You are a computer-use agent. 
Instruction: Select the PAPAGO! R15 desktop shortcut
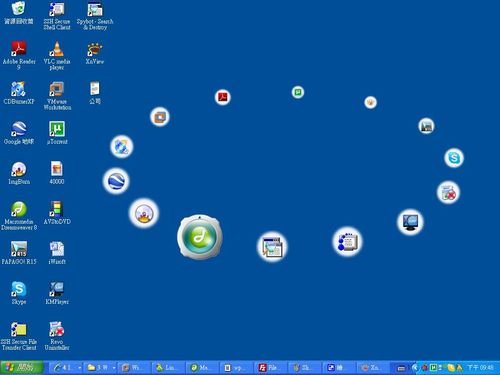[19, 253]
